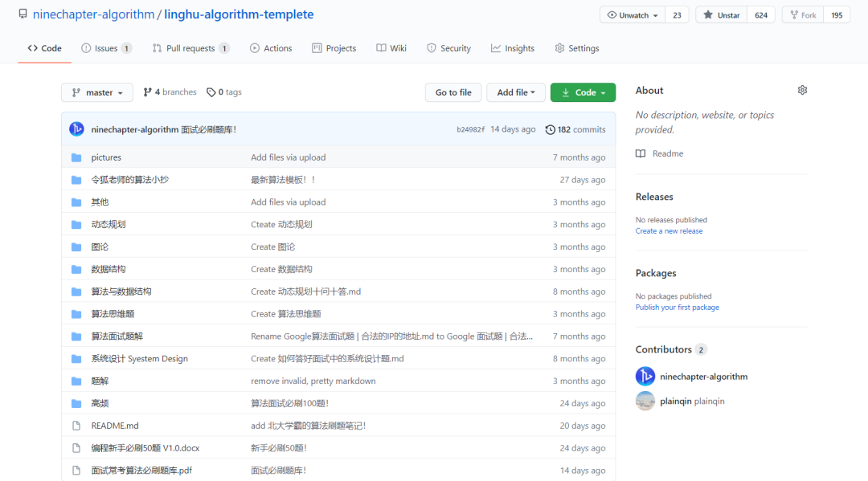
Task: Open the green Code download dropdown
Action: coord(583,92)
